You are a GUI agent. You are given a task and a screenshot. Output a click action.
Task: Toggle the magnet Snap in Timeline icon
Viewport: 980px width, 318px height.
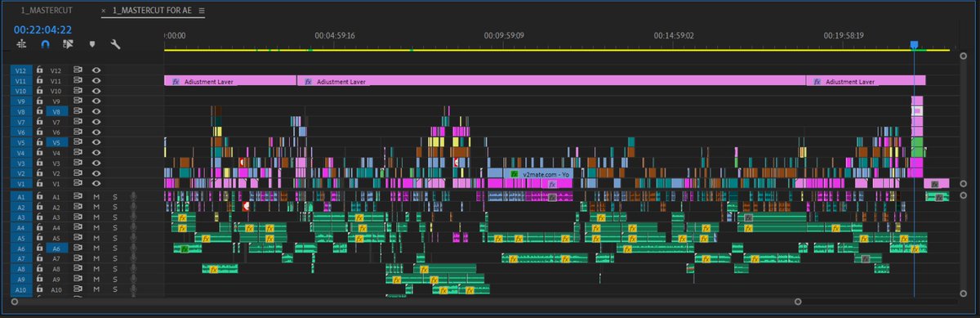pos(45,44)
